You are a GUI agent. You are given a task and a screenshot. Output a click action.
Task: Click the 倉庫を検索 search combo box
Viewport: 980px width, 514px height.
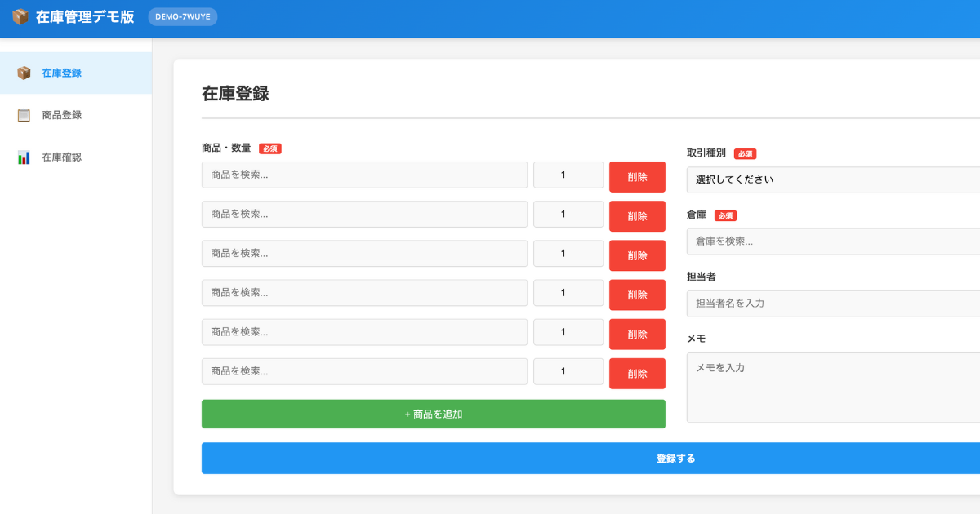833,241
